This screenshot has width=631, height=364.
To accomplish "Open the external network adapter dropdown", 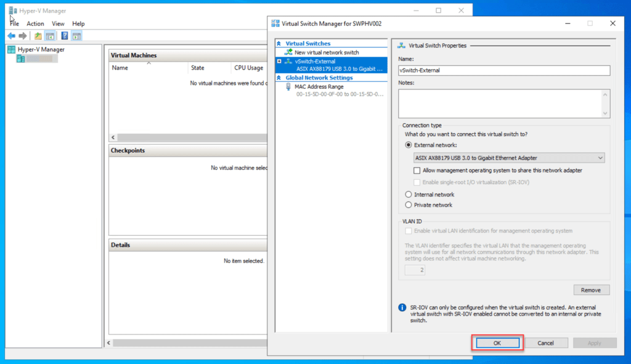I will tap(600, 158).
